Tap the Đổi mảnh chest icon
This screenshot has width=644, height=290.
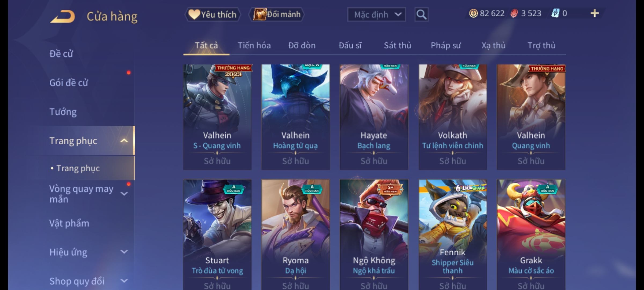click(x=260, y=14)
